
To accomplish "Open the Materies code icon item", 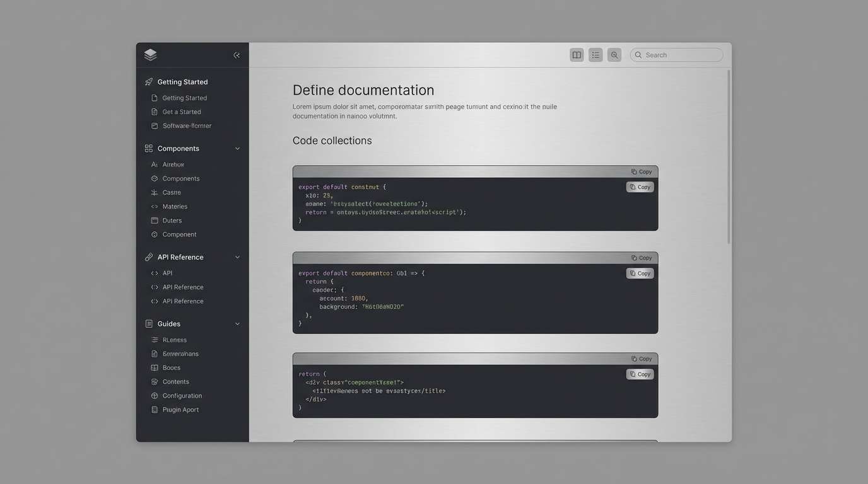I will click(x=175, y=207).
